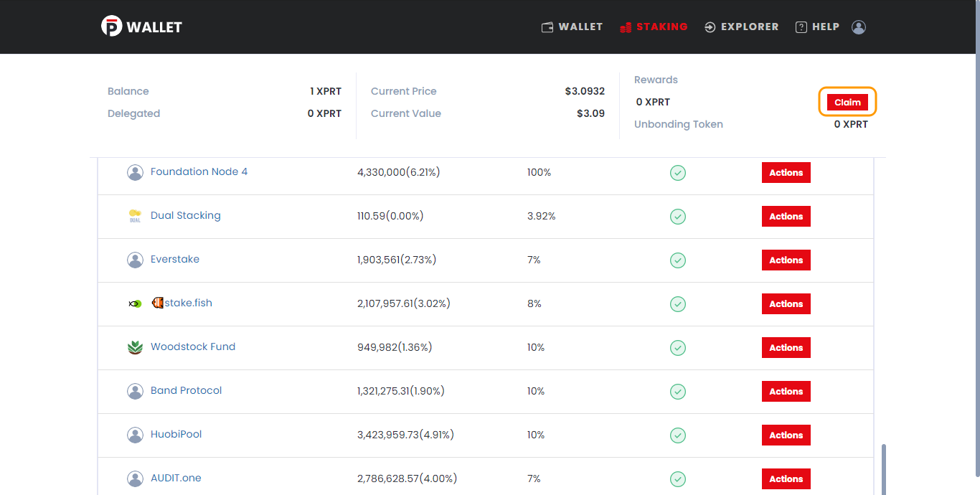The image size is (980, 495).
Task: Open the user profile account icon
Action: [859, 27]
